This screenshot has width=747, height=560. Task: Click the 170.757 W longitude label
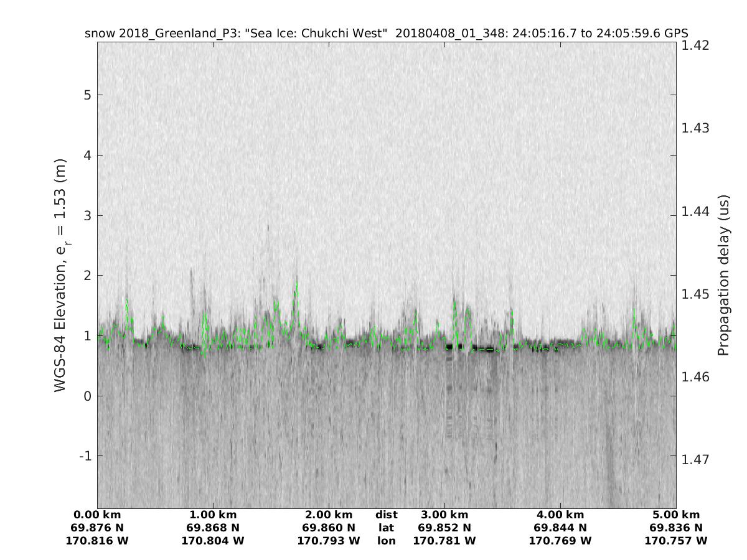676,541
